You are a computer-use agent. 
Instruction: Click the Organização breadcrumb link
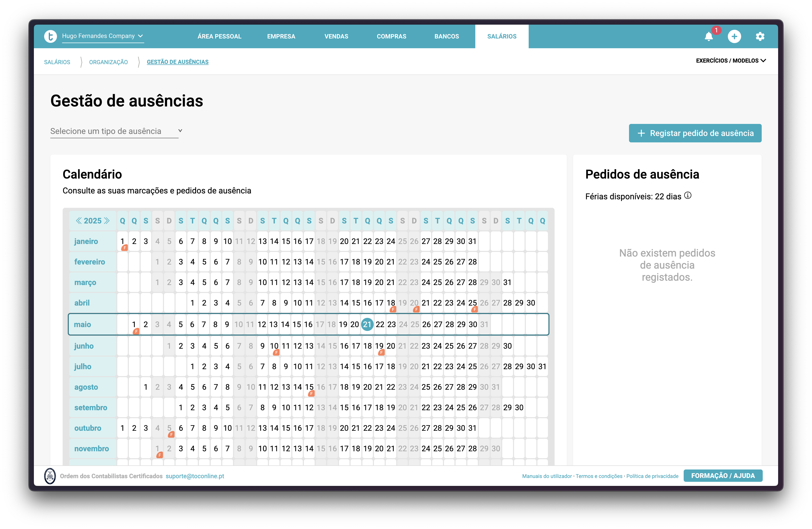(x=109, y=62)
